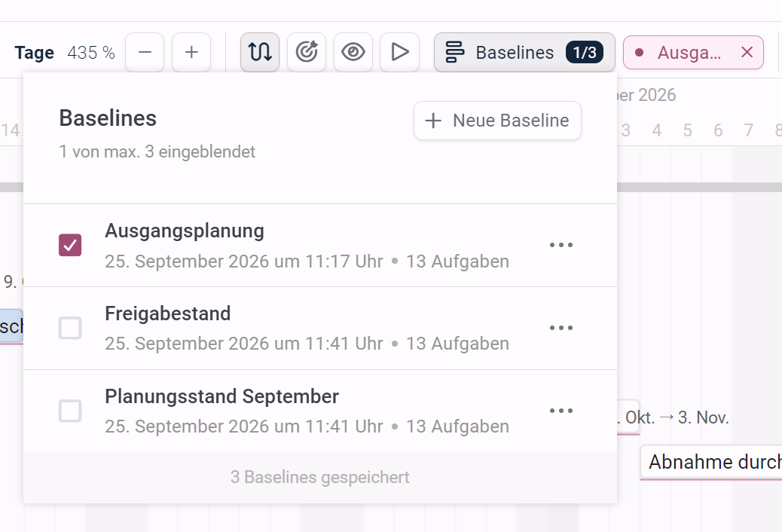Click the 3 Baselines gespeichert footer text

pos(319,477)
